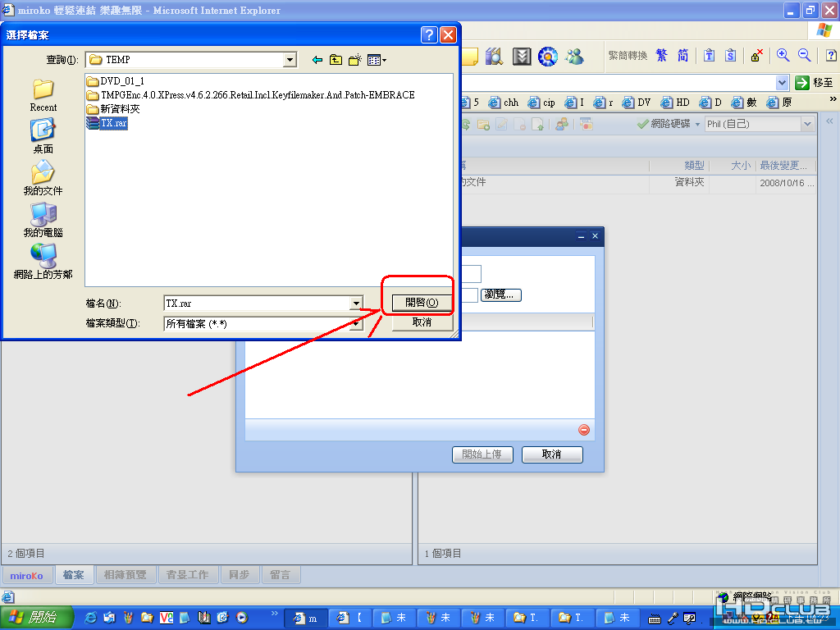Image resolution: width=840 pixels, height=630 pixels.
Task: Click the 移至 Go button
Action: pos(815,83)
